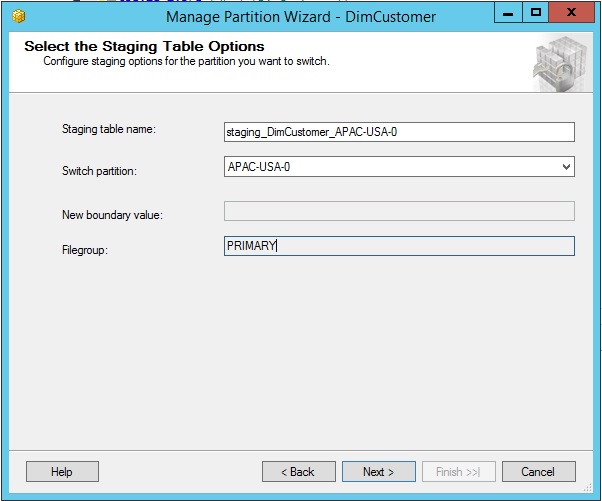
Task: Click the Manage Partition Wizard title bar text
Action: coord(301,17)
